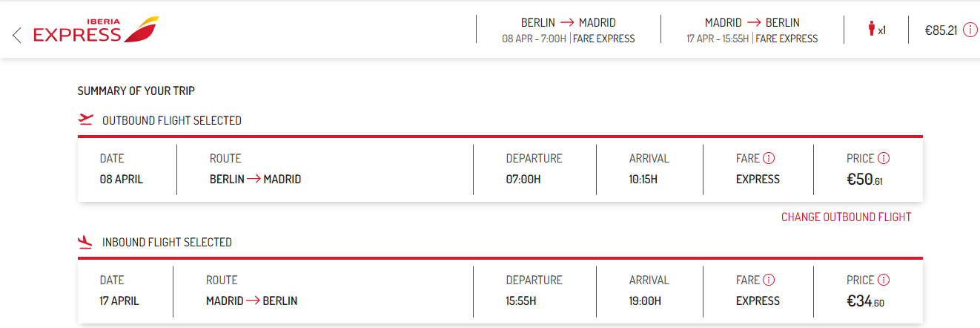Click the outbound EXPRESS fare label
980x328 pixels.
point(758,179)
